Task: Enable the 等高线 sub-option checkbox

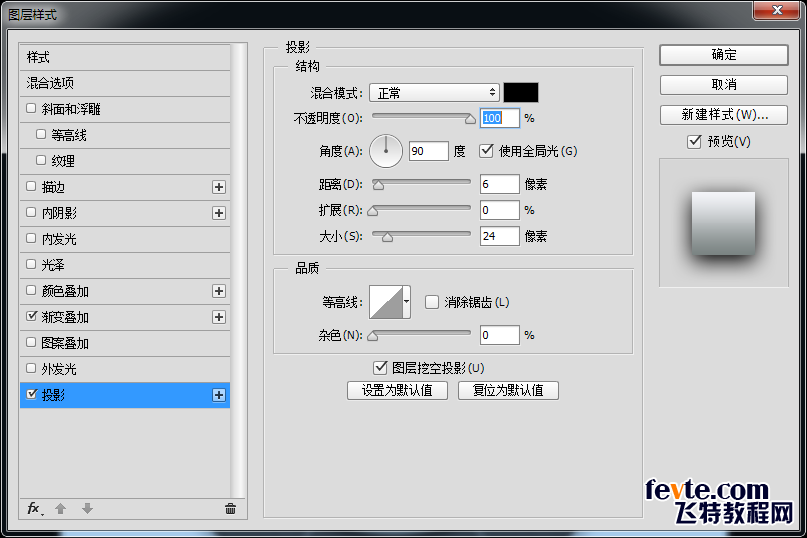Action: pos(41,134)
